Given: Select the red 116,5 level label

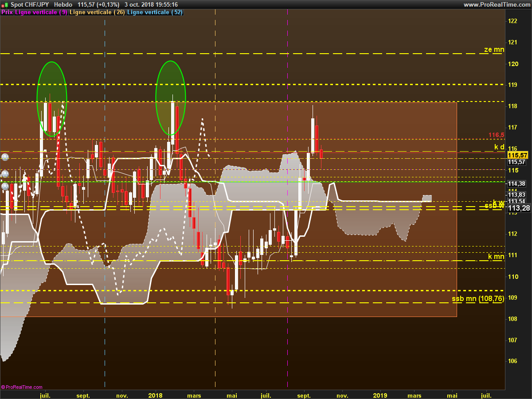Looking at the screenshot, I should (497, 135).
